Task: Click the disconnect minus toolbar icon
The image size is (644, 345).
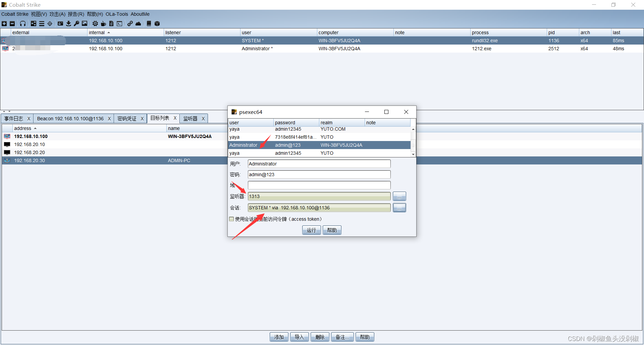Action: coord(12,23)
